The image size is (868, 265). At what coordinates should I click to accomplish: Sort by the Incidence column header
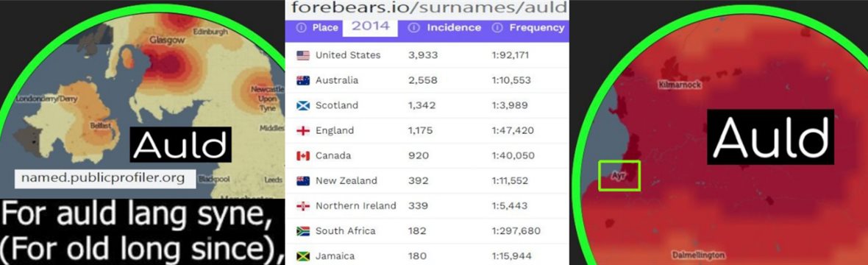[454, 28]
